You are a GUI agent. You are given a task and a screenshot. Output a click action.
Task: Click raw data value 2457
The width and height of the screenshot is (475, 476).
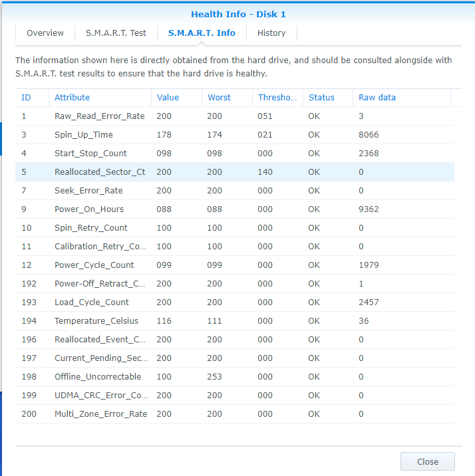369,302
